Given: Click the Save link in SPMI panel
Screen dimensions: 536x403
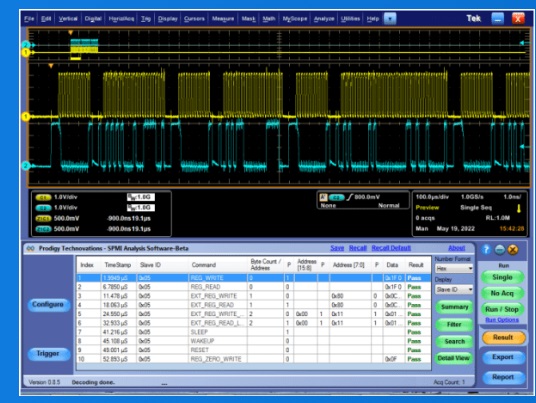Looking at the screenshot, I should point(337,248).
